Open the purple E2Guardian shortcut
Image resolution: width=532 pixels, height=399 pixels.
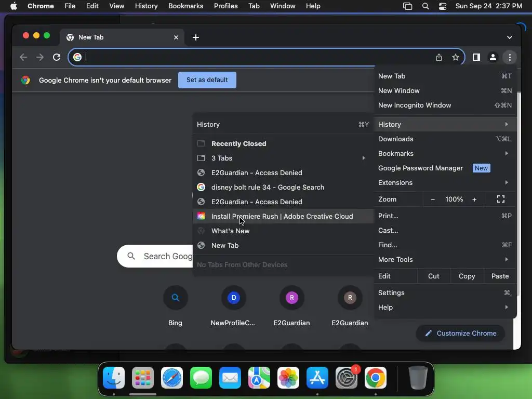pos(292,298)
